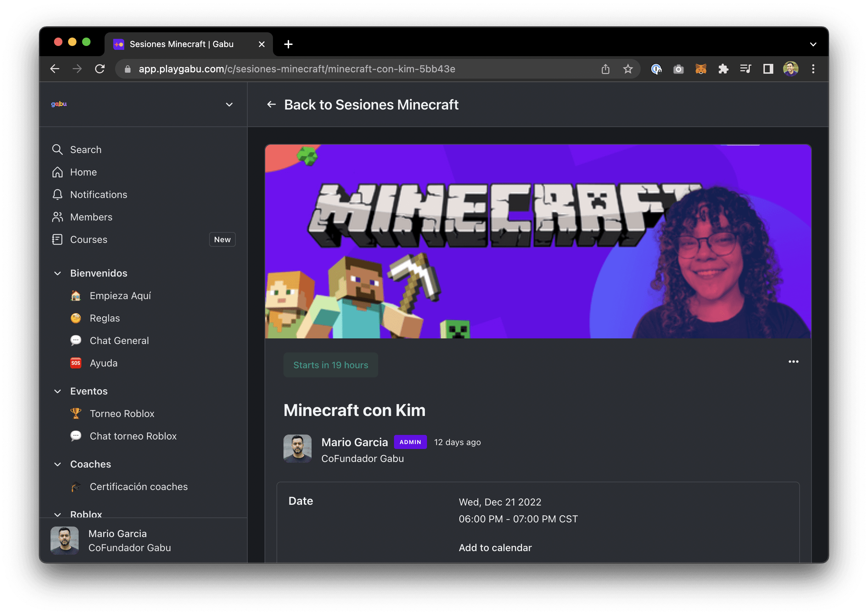Toggle the browser side panel
Image resolution: width=868 pixels, height=615 pixels.
(x=768, y=69)
